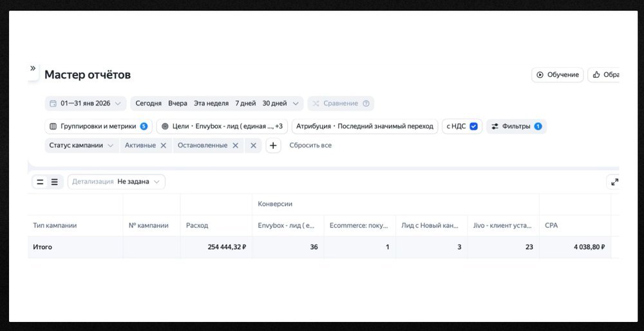Select the Вчера period preset
Viewport: 644px width, 331px height.
click(178, 104)
